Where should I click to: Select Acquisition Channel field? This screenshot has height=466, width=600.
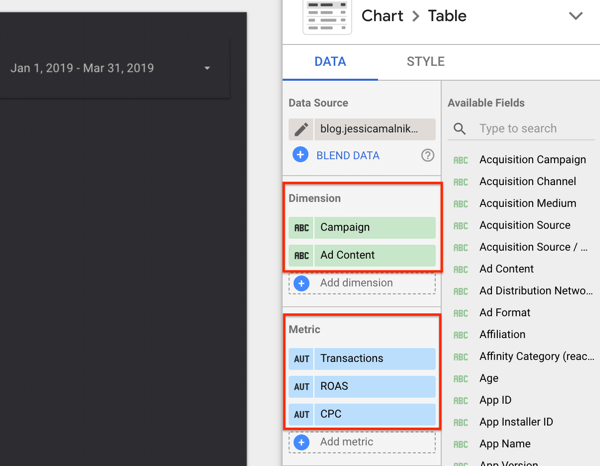[528, 181]
